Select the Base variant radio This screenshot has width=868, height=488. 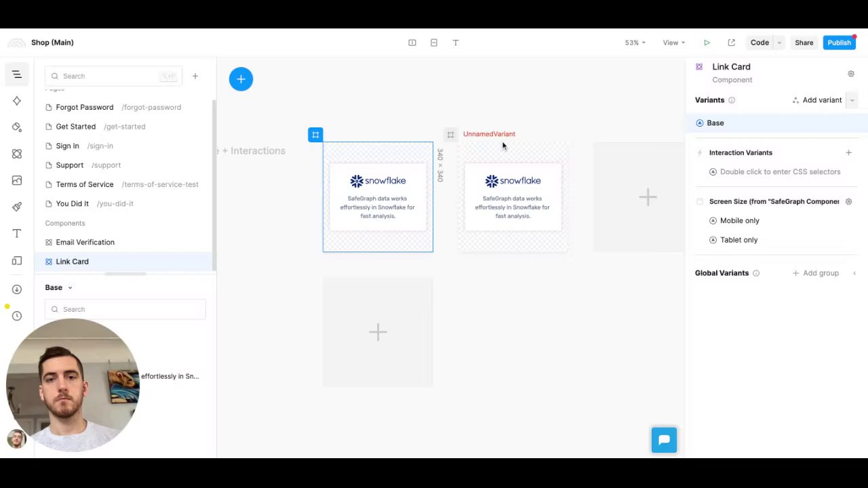point(700,123)
